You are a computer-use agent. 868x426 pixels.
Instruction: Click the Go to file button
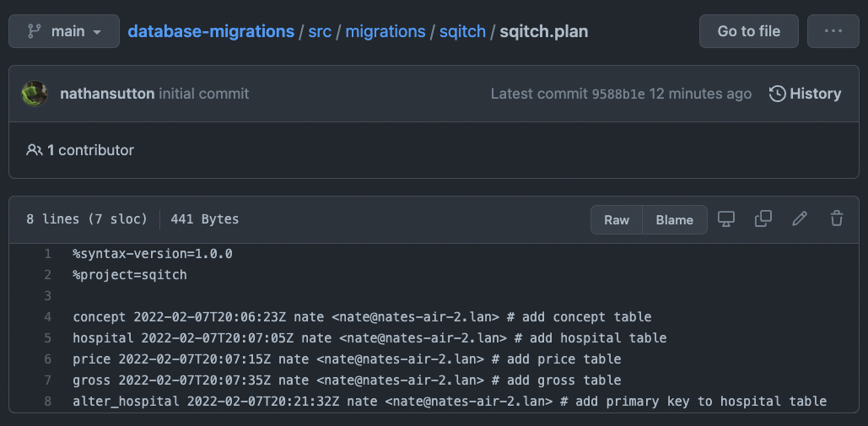(x=749, y=31)
